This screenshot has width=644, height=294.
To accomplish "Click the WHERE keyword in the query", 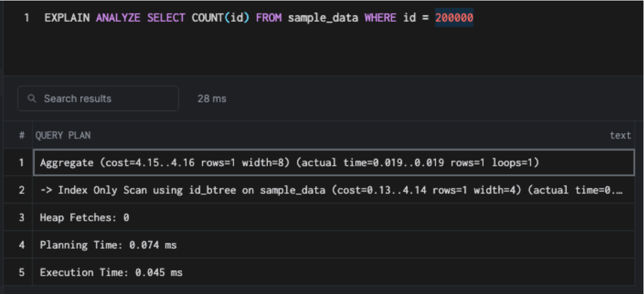I will [x=380, y=18].
